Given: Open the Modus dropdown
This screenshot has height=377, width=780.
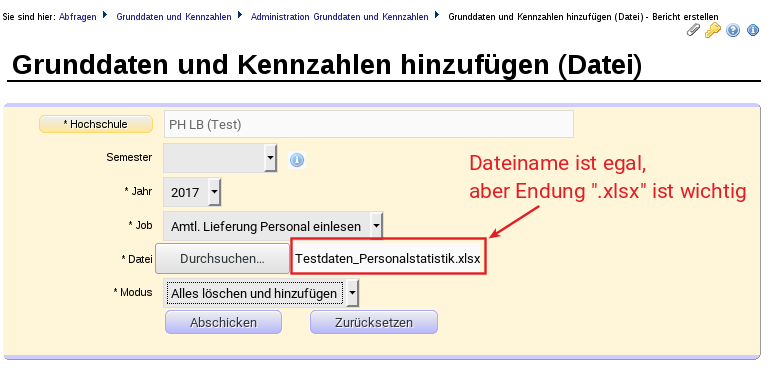Looking at the screenshot, I should (261, 293).
